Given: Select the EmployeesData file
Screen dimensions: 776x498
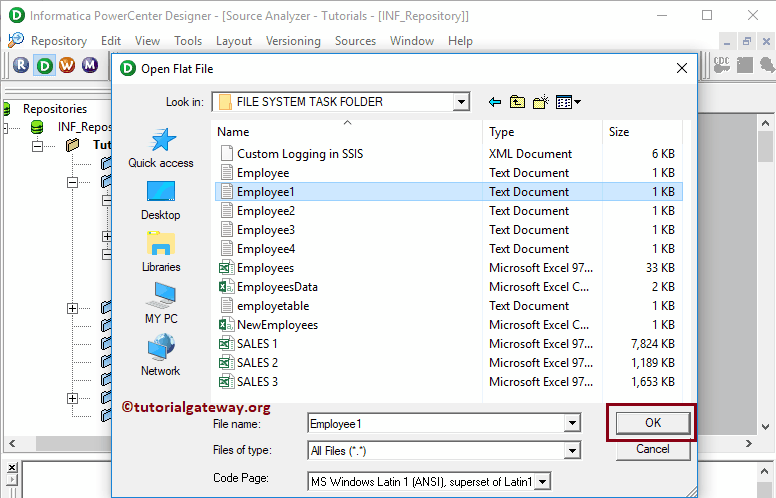Looking at the screenshot, I should click(277, 287).
